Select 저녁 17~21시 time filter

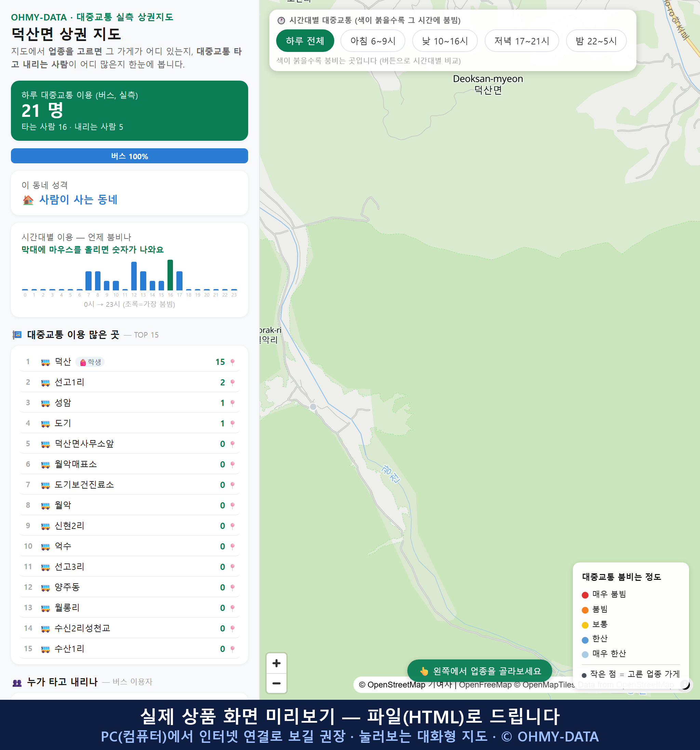(x=522, y=41)
